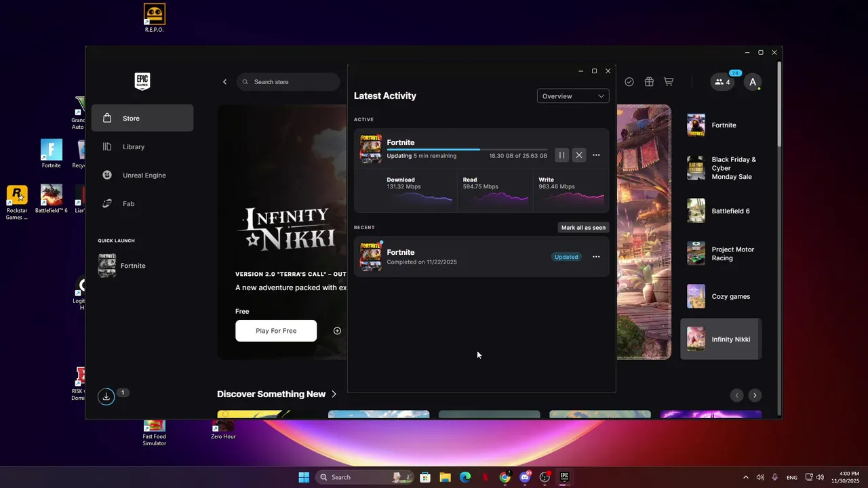
Task: Open the friends list button
Action: pos(723,82)
